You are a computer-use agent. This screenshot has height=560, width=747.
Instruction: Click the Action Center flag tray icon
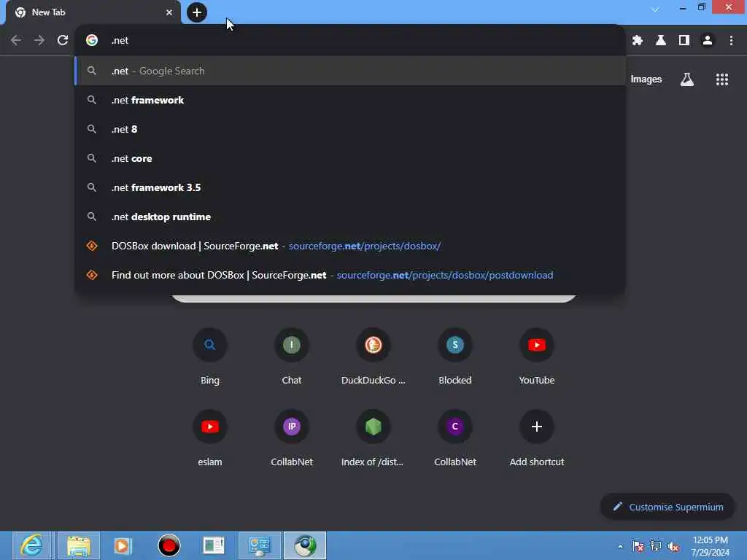point(638,546)
